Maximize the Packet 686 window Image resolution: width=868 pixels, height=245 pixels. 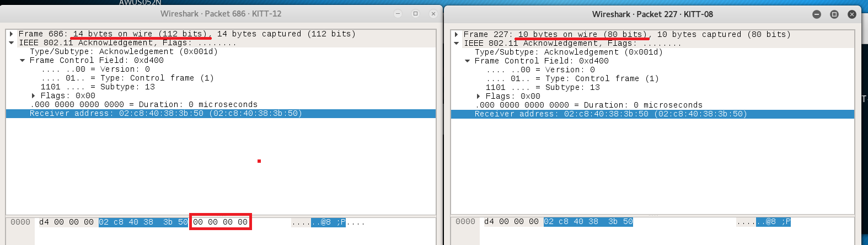click(415, 14)
